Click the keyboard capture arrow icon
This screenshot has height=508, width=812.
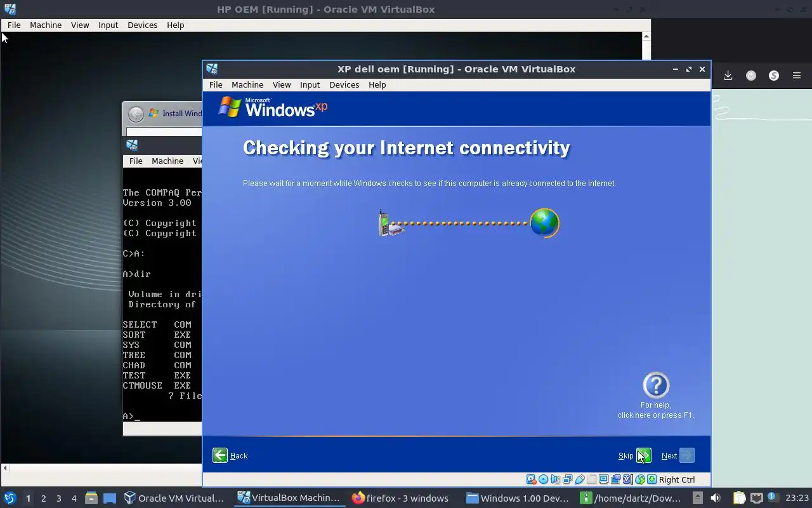(652, 479)
